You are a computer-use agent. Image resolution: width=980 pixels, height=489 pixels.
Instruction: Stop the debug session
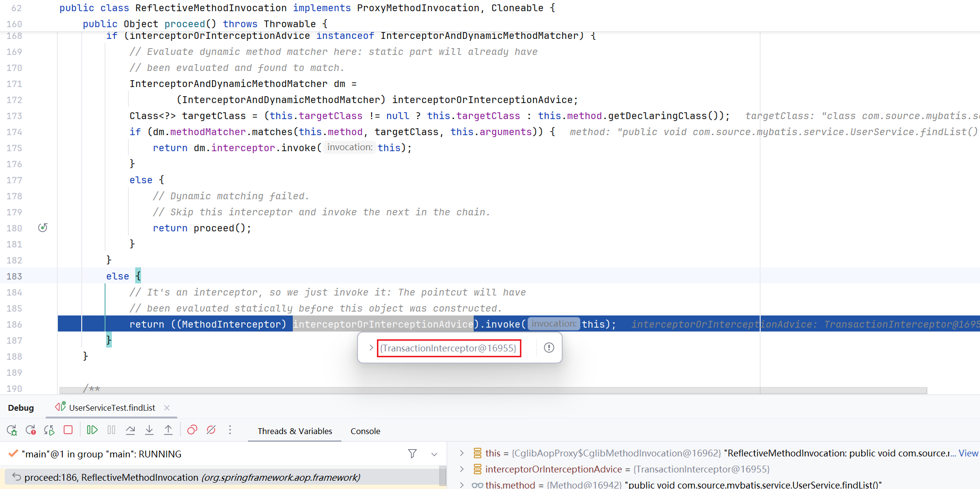point(68,430)
